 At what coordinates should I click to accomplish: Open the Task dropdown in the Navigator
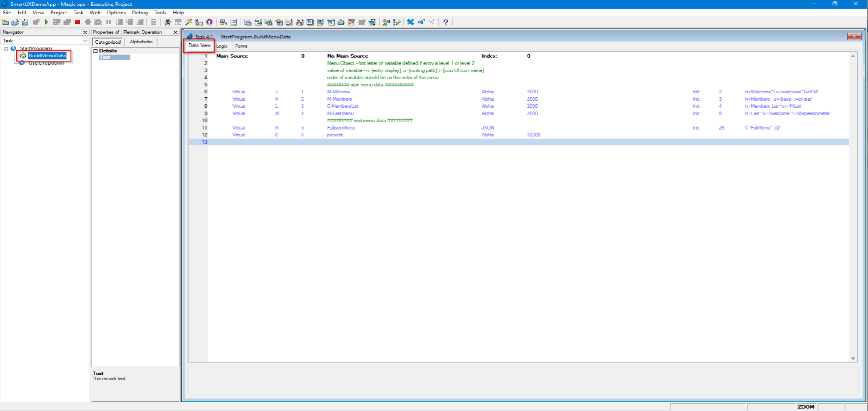pyautogui.click(x=85, y=41)
